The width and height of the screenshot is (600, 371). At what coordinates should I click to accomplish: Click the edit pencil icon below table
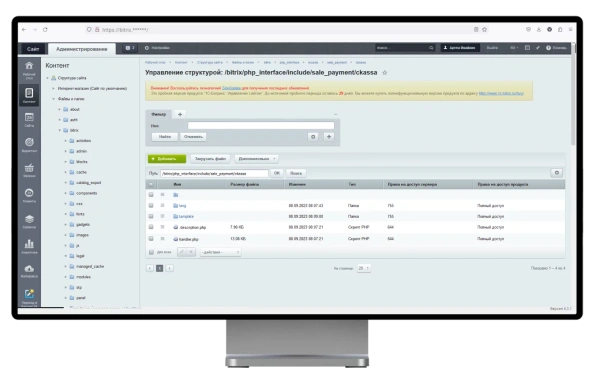pyautogui.click(x=182, y=252)
